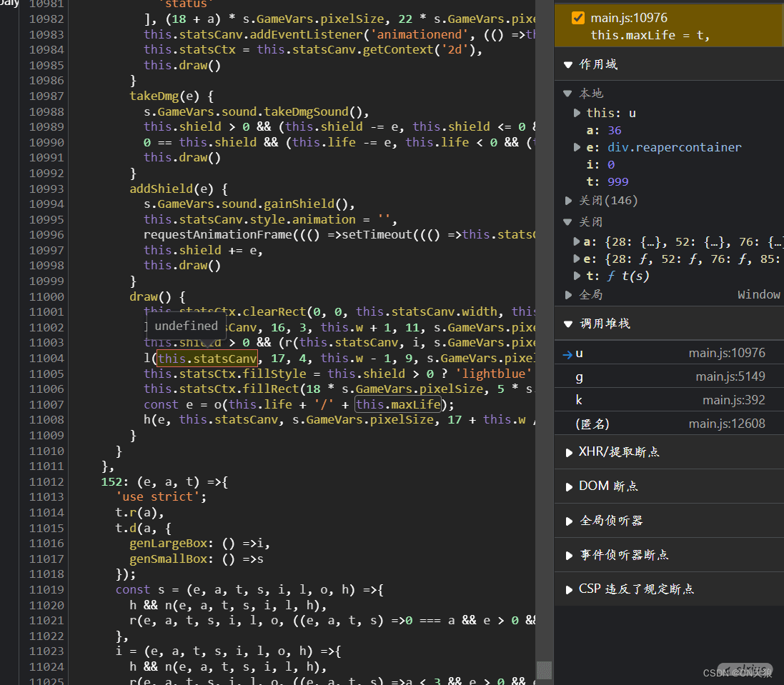Toggle the main.js:10976 breakpoint checkbox
Screen dimensions: 784x685
[578, 18]
